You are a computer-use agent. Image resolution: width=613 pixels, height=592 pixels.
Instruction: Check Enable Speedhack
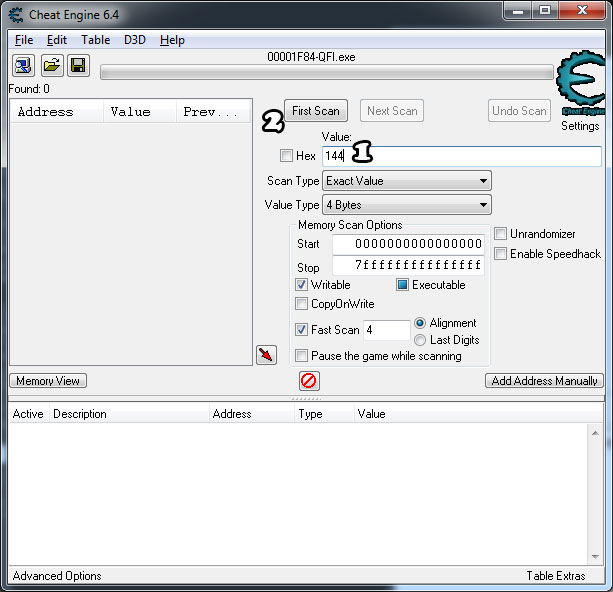[x=500, y=254]
